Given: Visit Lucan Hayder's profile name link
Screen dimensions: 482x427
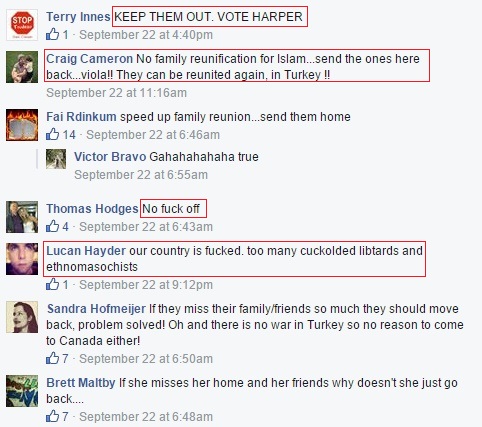Looking at the screenshot, I should coord(86,251).
